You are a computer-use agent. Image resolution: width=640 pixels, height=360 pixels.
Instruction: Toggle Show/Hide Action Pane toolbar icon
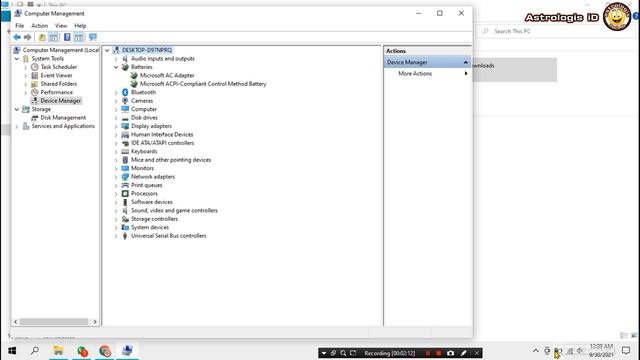(79, 37)
